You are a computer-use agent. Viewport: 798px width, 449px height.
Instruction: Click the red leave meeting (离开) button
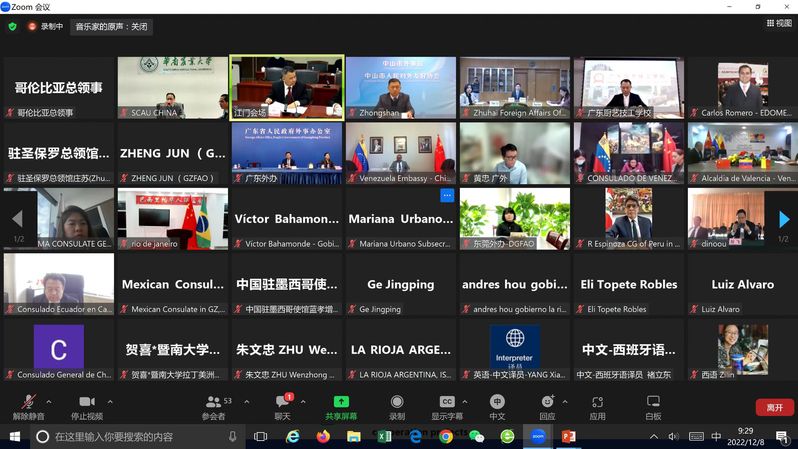774,408
